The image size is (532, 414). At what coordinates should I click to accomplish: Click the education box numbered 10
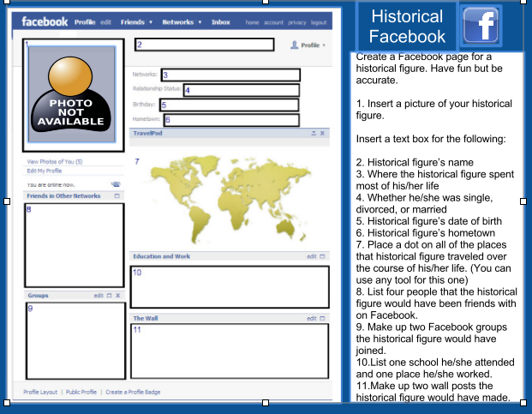click(230, 287)
